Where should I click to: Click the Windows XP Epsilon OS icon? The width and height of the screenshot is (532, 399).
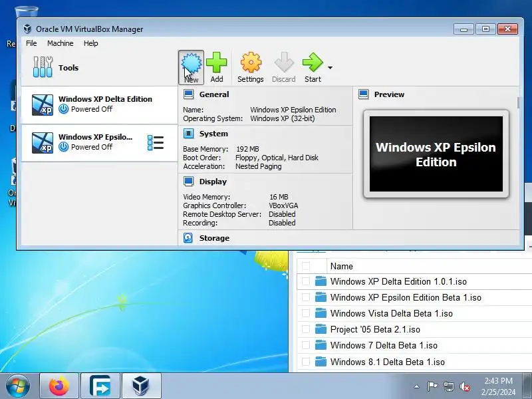click(x=43, y=143)
